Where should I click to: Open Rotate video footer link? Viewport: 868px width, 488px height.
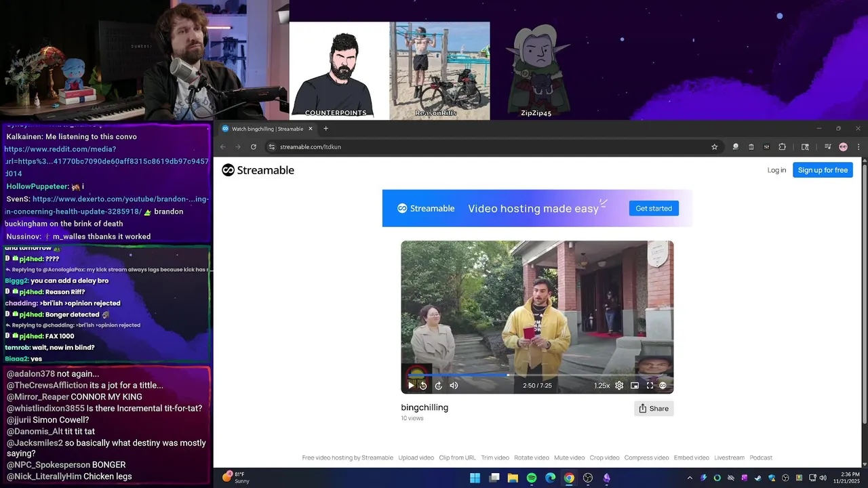point(532,457)
